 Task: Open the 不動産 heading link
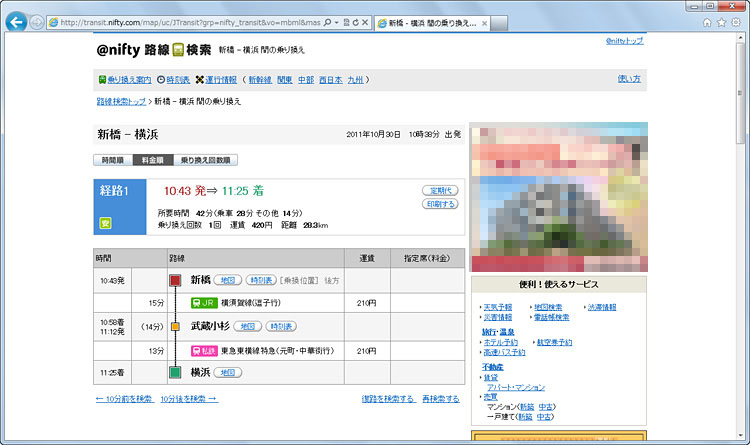point(493,367)
